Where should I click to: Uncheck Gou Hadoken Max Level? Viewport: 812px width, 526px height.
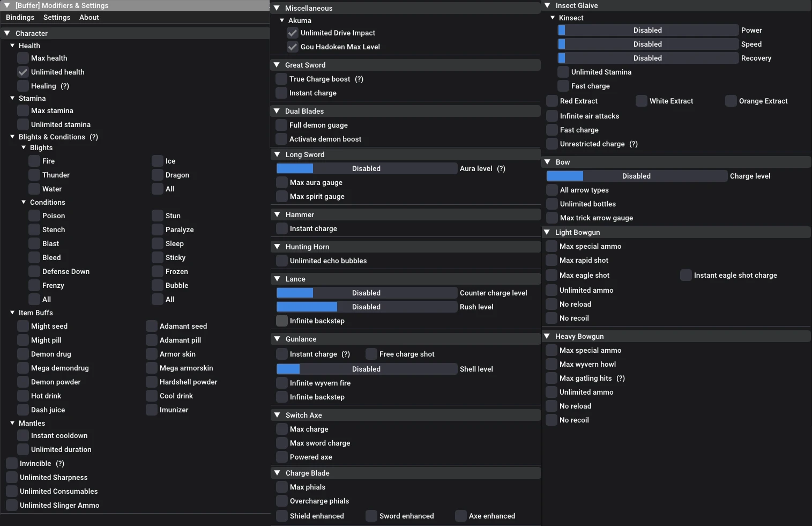coord(293,47)
